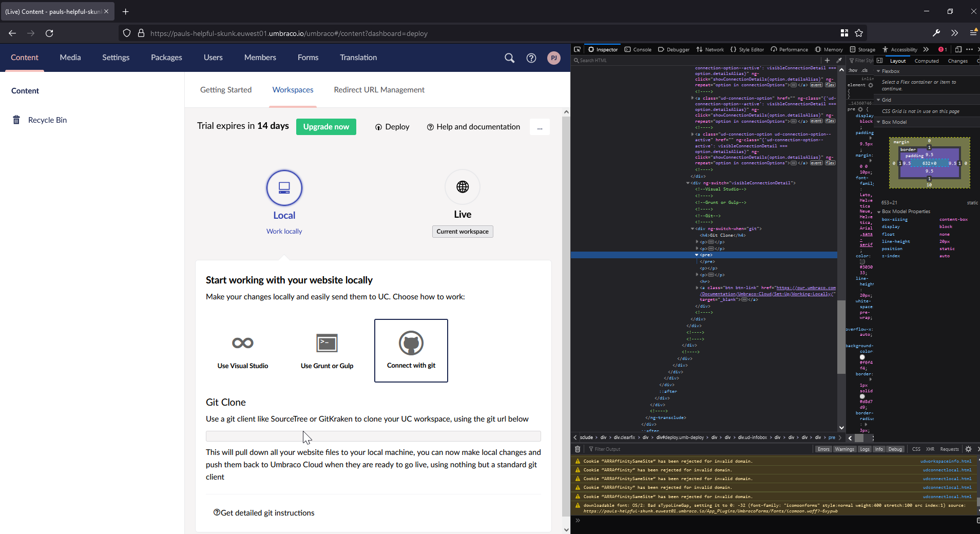
Task: Collapse the Flexbox section
Action: pyautogui.click(x=878, y=71)
